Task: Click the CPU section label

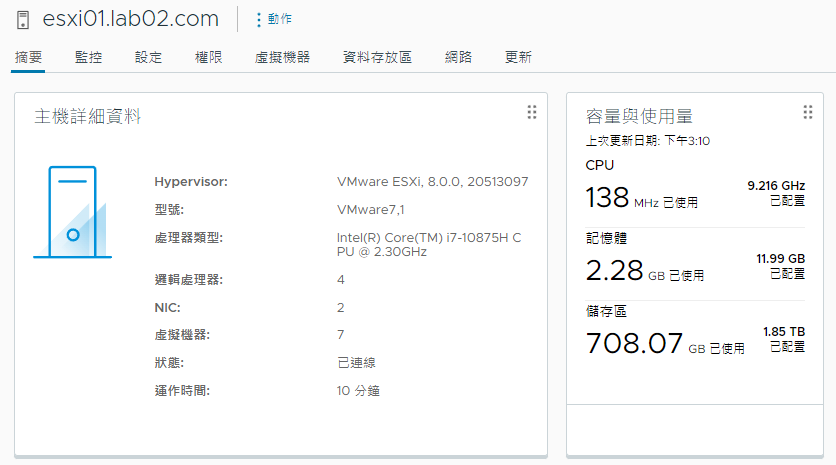Action: click(600, 165)
